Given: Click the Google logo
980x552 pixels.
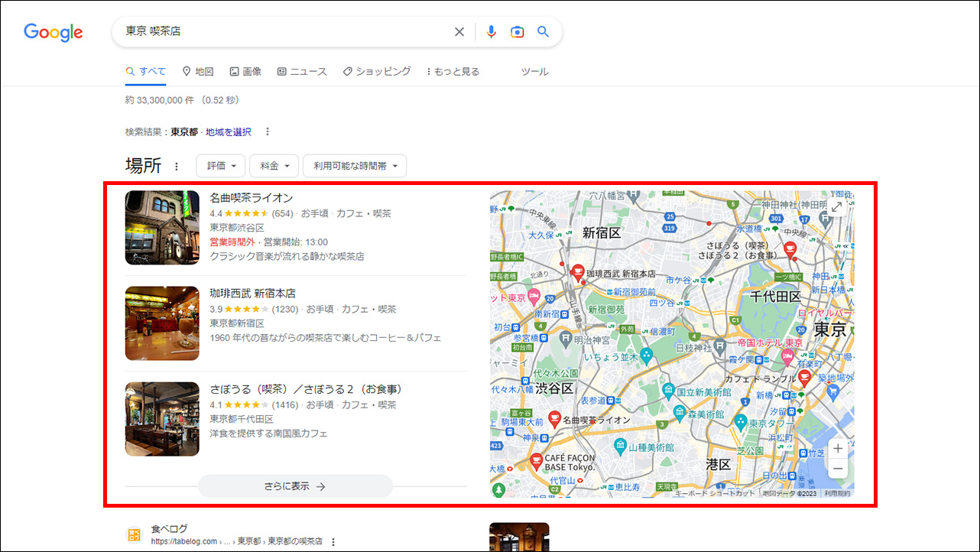Looking at the screenshot, I should [x=54, y=32].
